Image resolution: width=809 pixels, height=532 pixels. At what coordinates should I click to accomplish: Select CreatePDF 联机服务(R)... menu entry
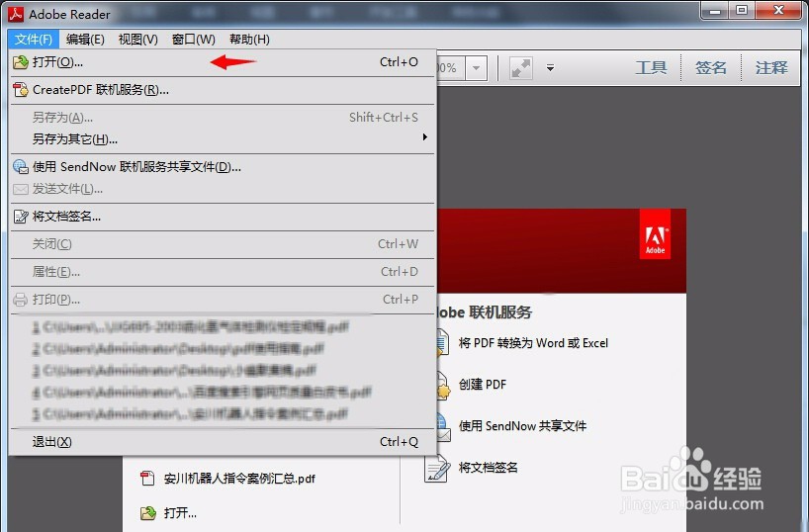coord(223,90)
